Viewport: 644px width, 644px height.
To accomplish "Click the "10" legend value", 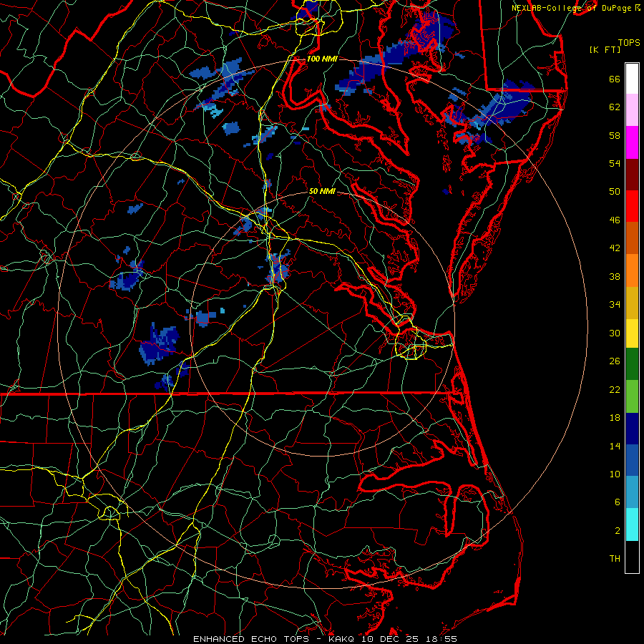I will (x=615, y=474).
